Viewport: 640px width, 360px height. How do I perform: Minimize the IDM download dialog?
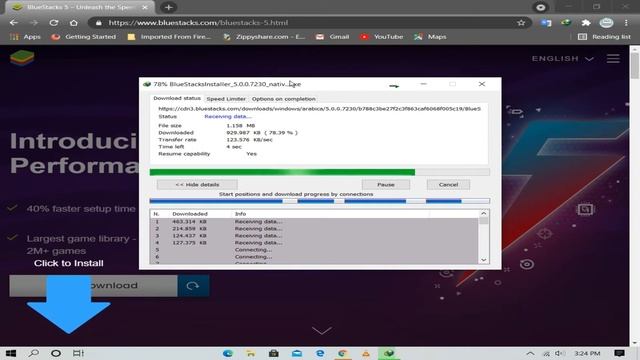point(423,84)
